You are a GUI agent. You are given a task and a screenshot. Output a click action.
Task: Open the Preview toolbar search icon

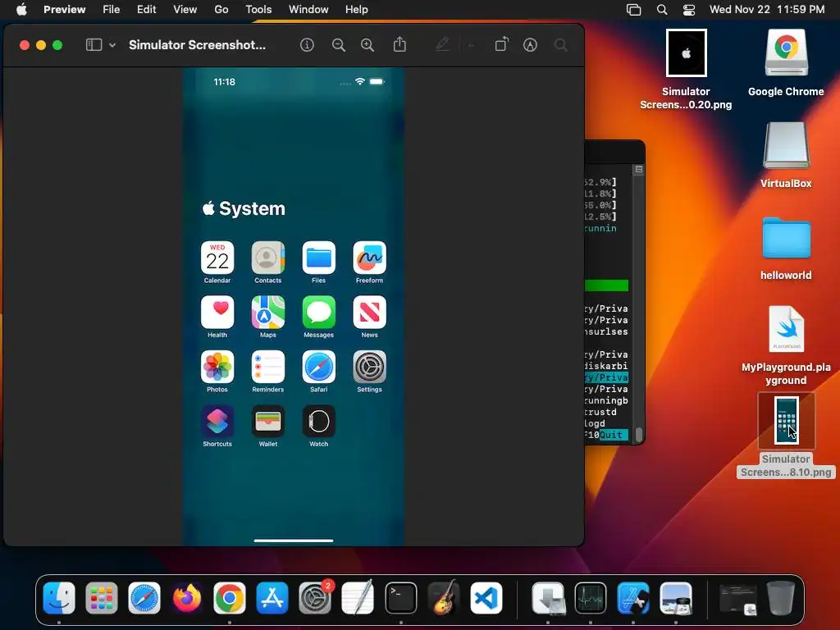(x=561, y=45)
